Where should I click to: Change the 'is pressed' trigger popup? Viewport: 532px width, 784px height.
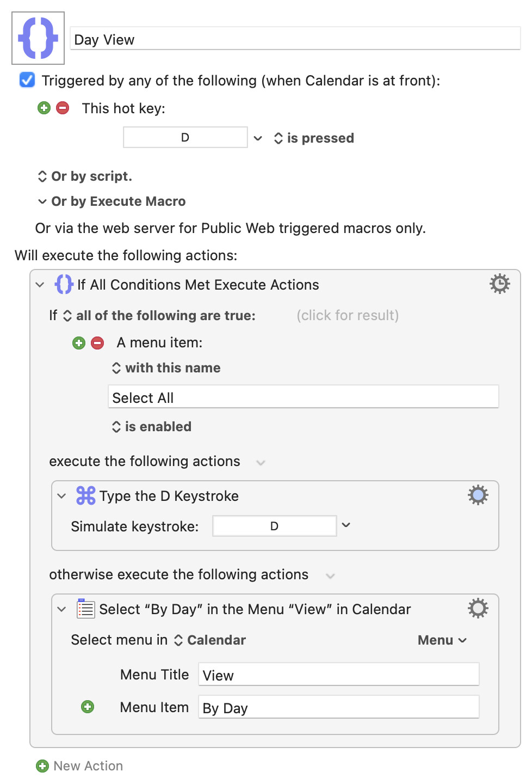(x=314, y=138)
